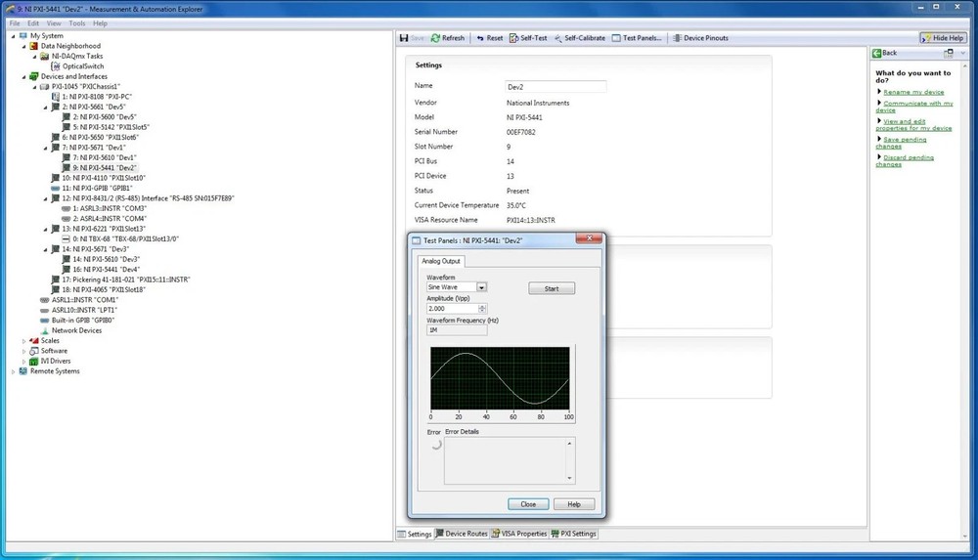
Task: Click the Amplitude (Vpp) stepper arrows
Action: coord(482,309)
